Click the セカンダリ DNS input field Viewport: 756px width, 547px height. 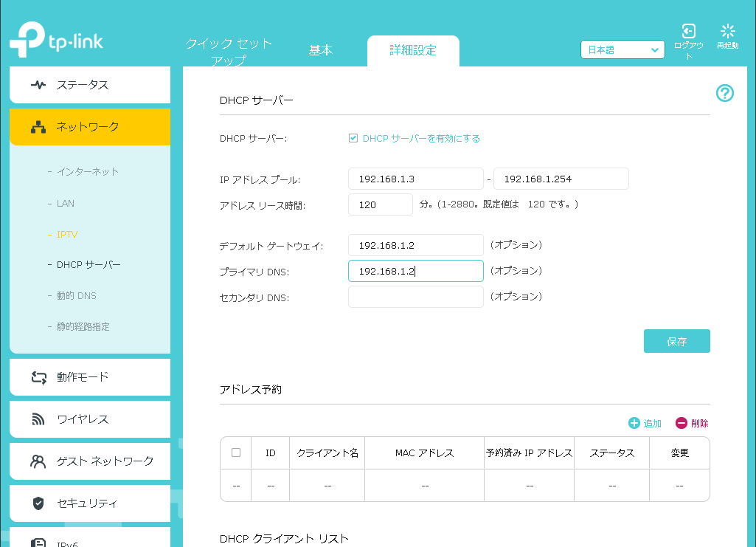(415, 297)
